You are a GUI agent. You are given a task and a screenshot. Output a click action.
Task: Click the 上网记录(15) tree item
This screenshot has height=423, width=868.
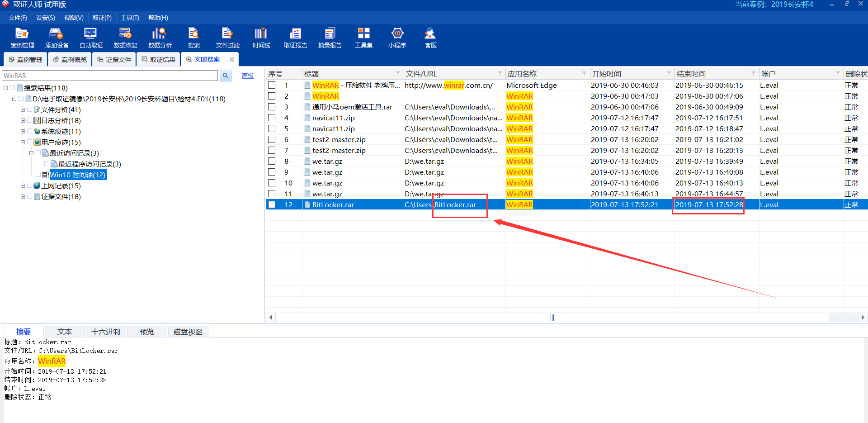pos(61,185)
